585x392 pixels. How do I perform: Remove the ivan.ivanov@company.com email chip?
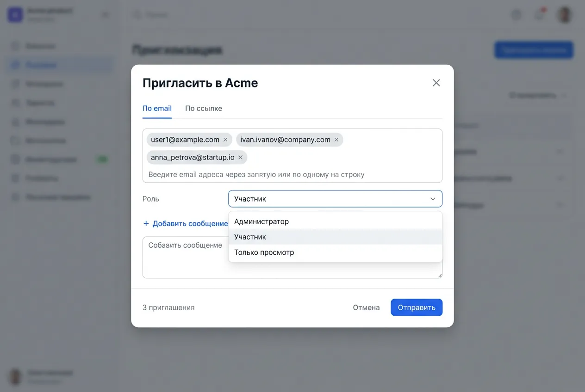point(336,140)
